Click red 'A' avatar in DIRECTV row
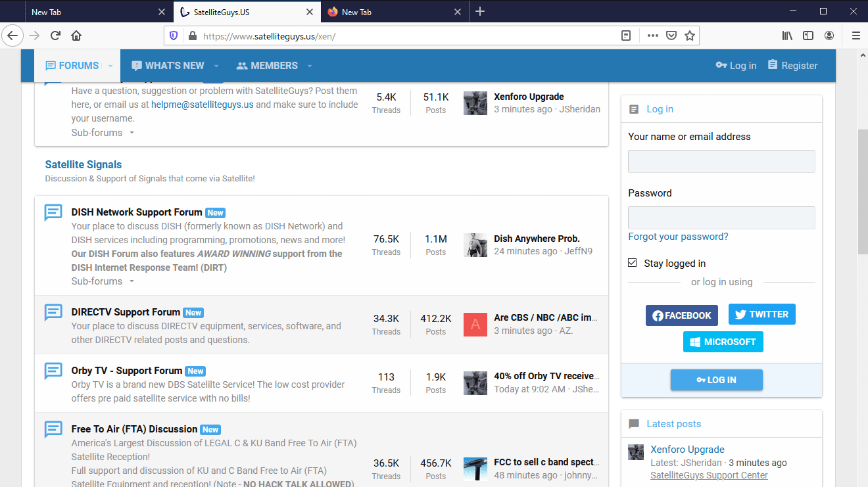This screenshot has width=868, height=487. [x=475, y=325]
